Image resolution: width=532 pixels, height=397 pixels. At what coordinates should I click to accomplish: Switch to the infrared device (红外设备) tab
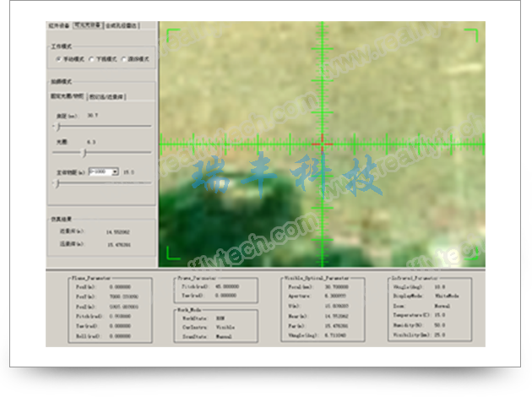(59, 26)
